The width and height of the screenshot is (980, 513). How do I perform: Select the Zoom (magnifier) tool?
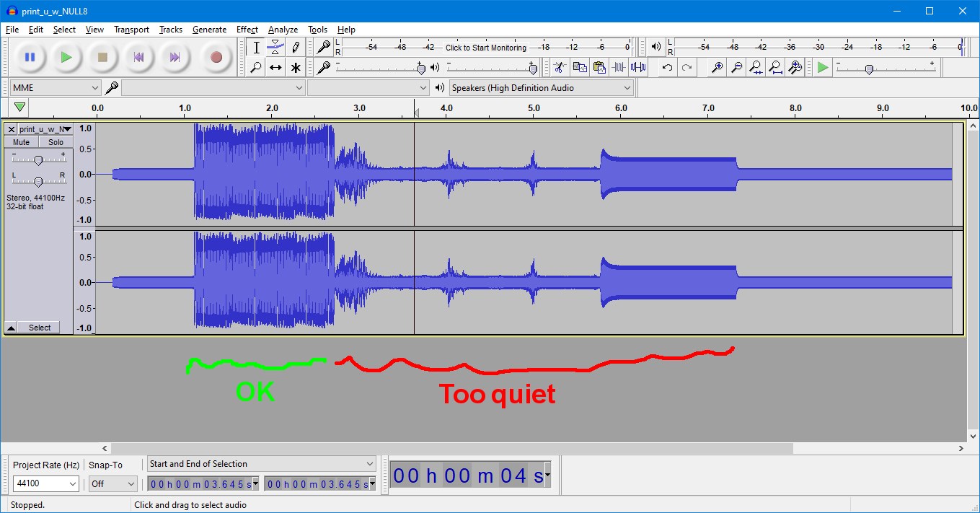pos(256,68)
